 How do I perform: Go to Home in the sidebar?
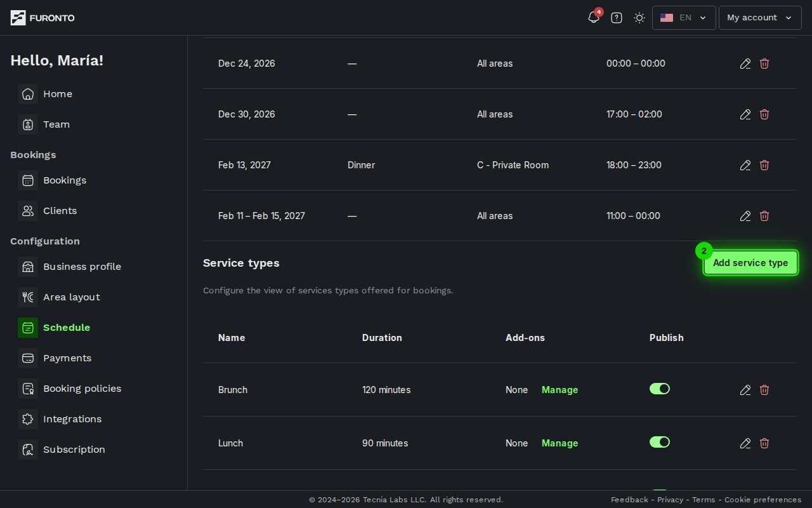click(x=58, y=94)
